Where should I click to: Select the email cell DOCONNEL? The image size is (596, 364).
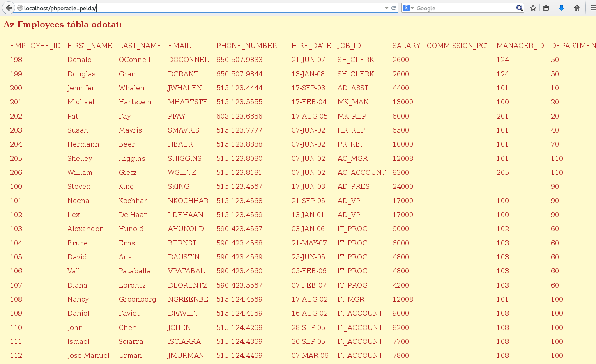click(188, 60)
